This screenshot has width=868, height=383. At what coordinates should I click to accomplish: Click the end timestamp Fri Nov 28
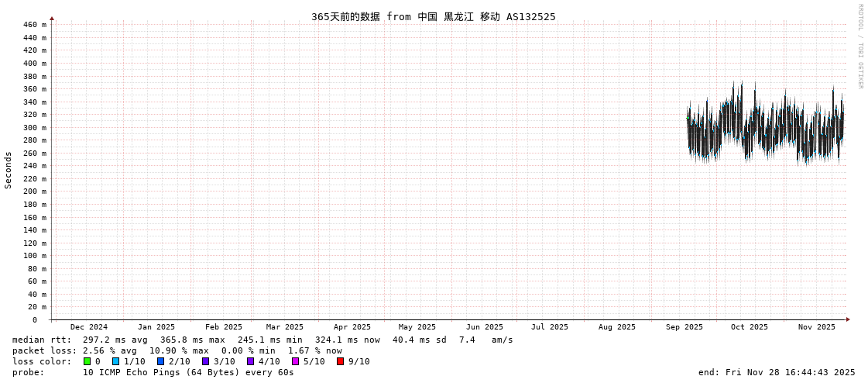point(777,372)
